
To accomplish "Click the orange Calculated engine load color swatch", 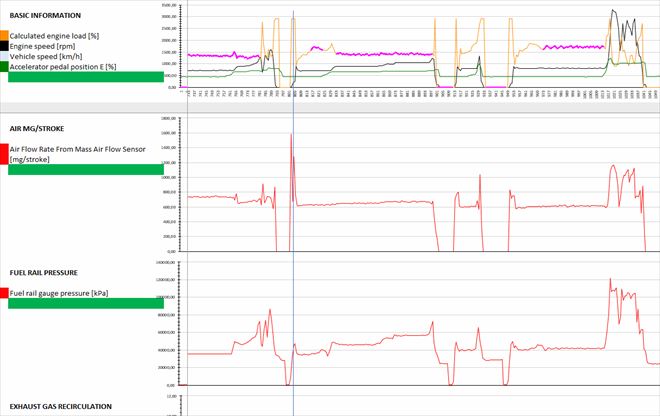I will (x=4, y=36).
